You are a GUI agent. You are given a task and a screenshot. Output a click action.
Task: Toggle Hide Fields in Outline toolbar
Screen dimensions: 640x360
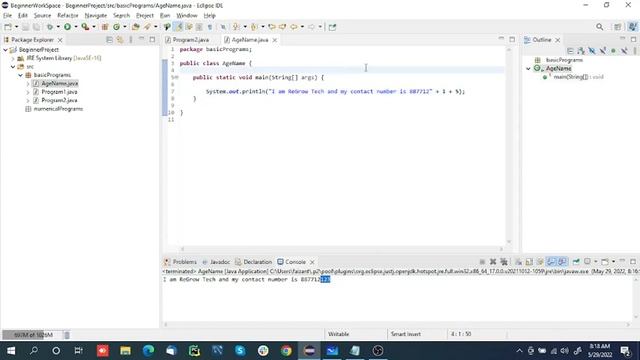591,51
